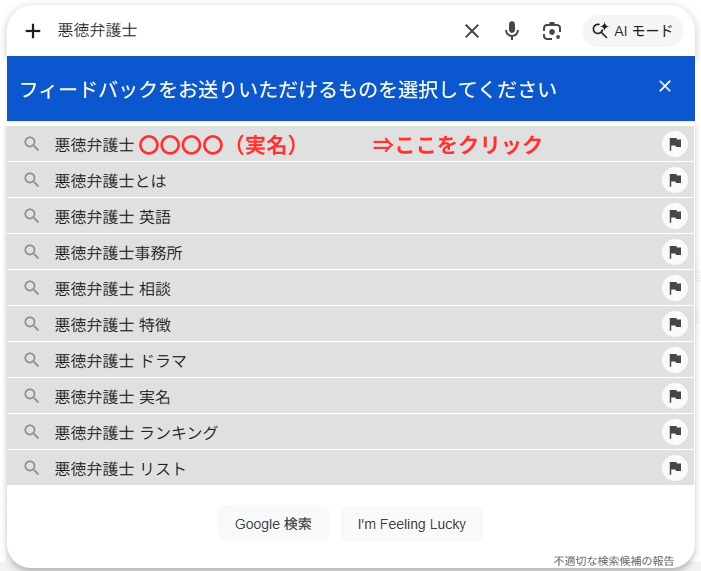
Task: Clear the search box with the X icon
Action: 472,31
